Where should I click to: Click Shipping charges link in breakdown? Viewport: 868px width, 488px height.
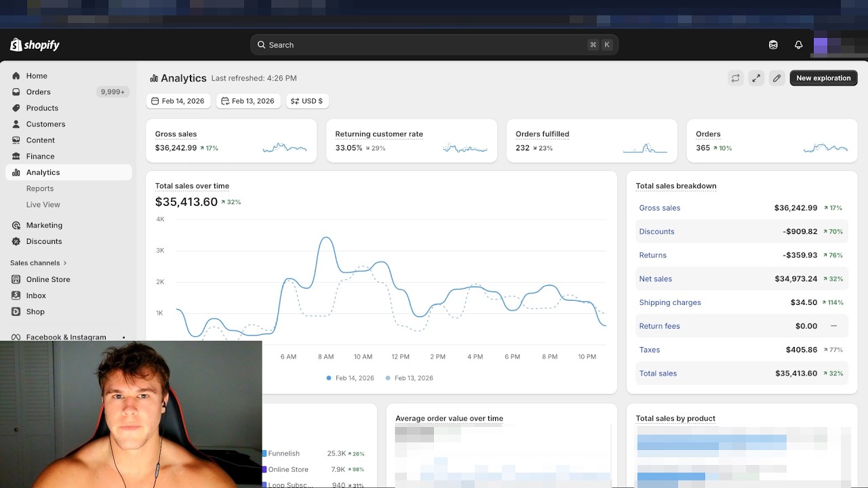[x=670, y=303]
